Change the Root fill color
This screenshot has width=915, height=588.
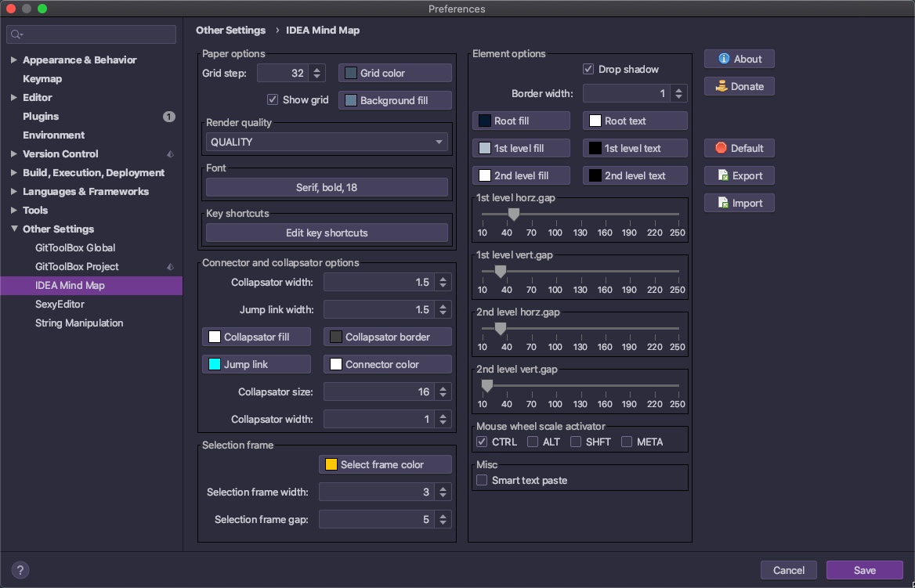click(x=521, y=121)
